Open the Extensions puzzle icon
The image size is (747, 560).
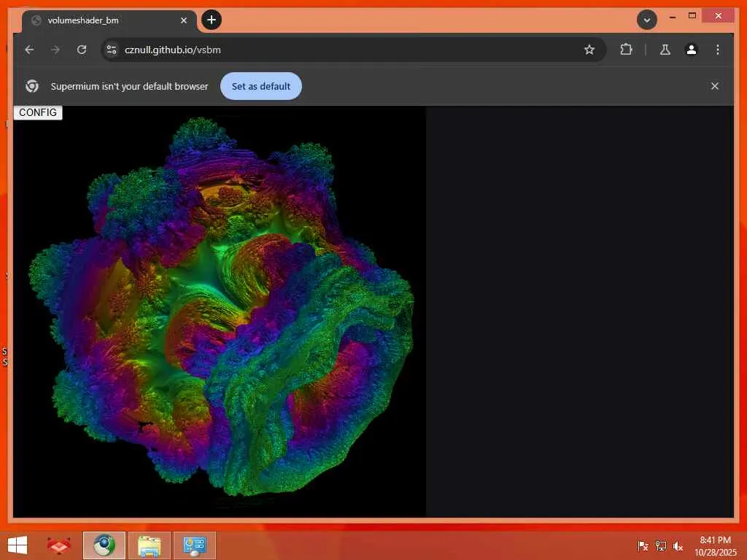[626, 50]
